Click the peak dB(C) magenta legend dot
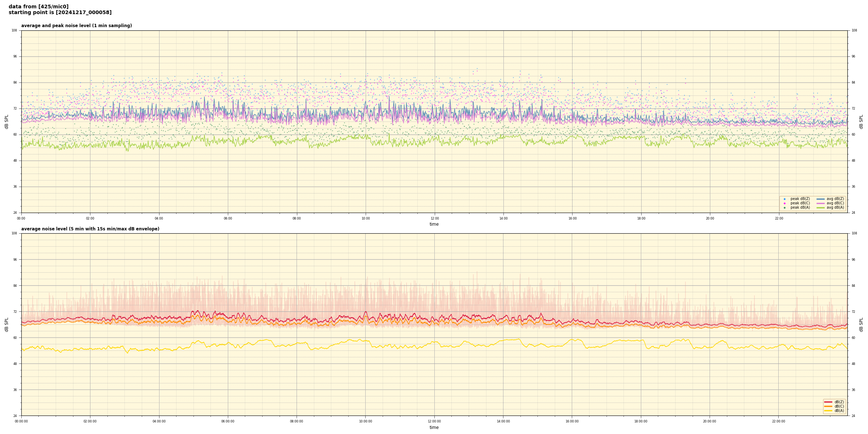Viewport: 868px width, 434px height. [x=784, y=203]
